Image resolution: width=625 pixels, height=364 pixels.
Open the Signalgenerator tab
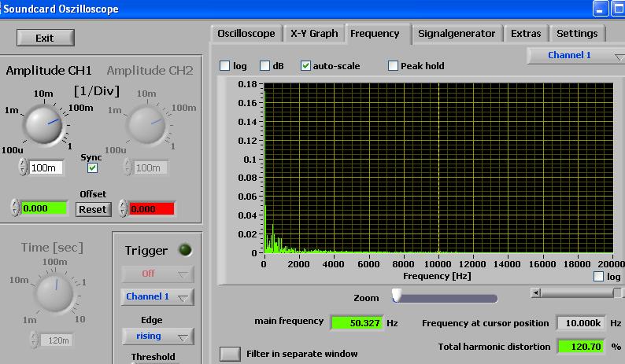(457, 33)
